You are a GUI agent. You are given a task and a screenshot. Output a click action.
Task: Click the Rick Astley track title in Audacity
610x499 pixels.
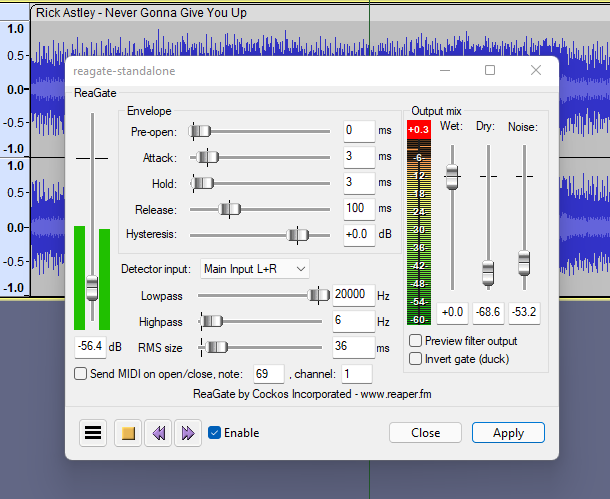pos(141,13)
